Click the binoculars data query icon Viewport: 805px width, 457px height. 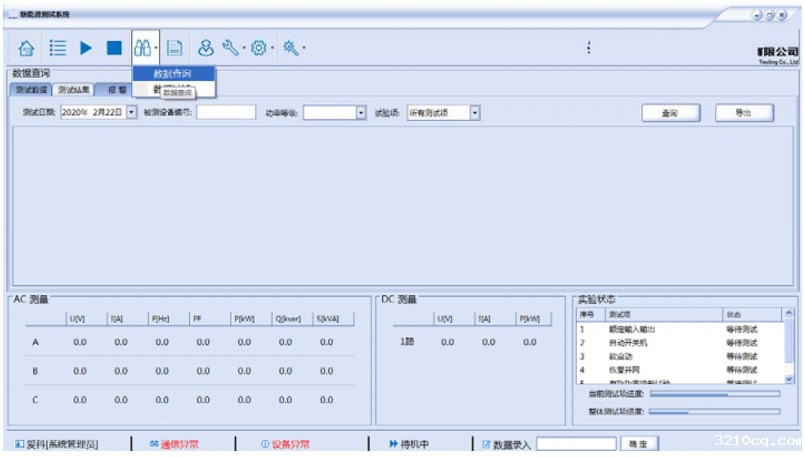pos(143,48)
